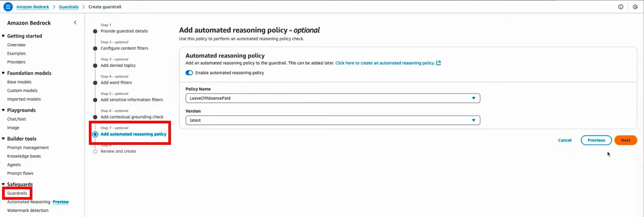The image size is (644, 217).
Task: Open the hamburger navigation menu icon
Action: coord(8,7)
